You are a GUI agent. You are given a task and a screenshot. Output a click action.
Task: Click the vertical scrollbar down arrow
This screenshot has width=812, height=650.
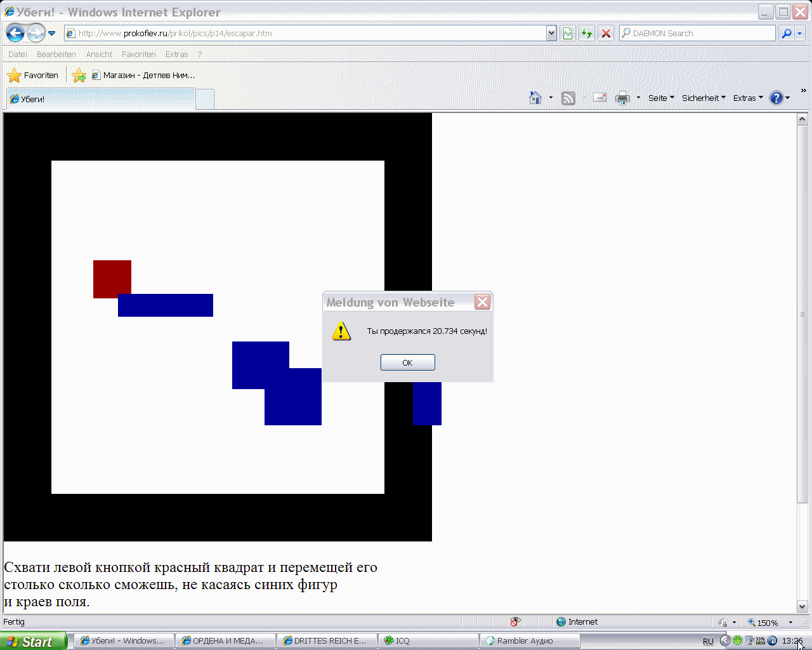pyautogui.click(x=802, y=606)
